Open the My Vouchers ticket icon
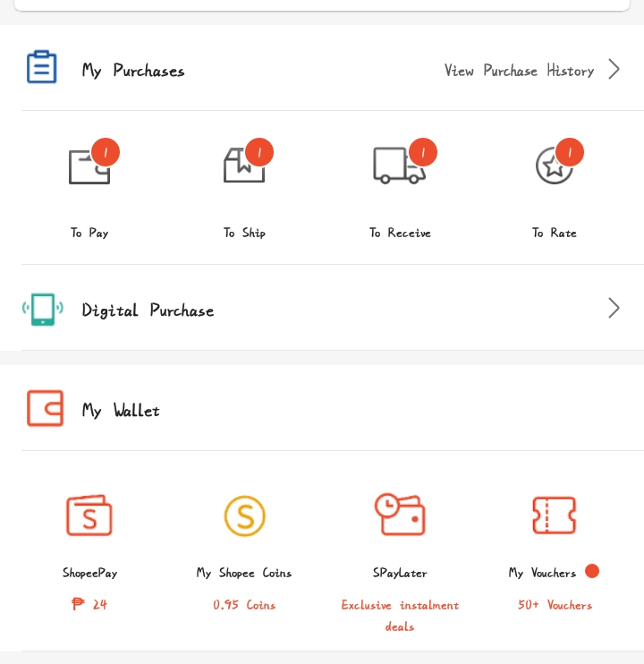644x664 pixels. point(555,515)
